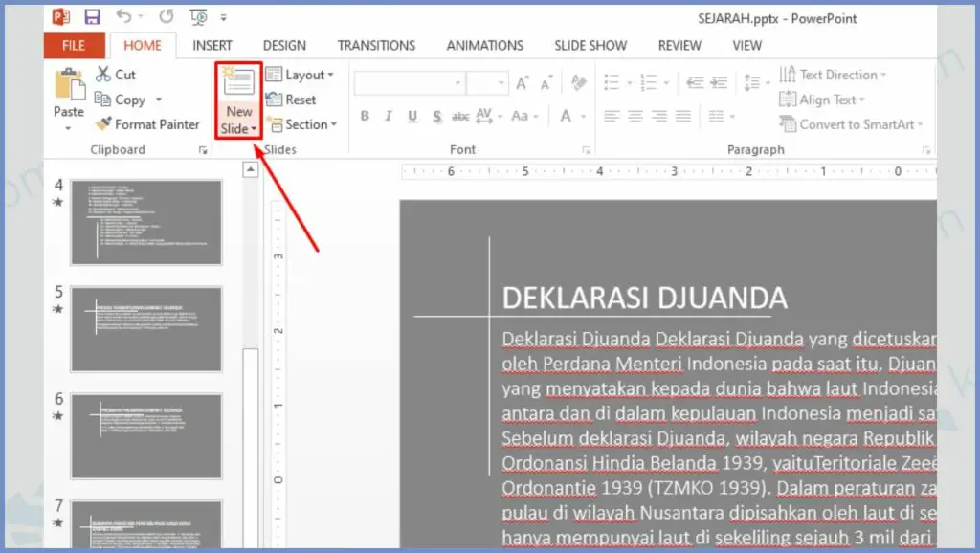This screenshot has height=553, width=980.
Task: Click the font size box
Action: click(487, 83)
